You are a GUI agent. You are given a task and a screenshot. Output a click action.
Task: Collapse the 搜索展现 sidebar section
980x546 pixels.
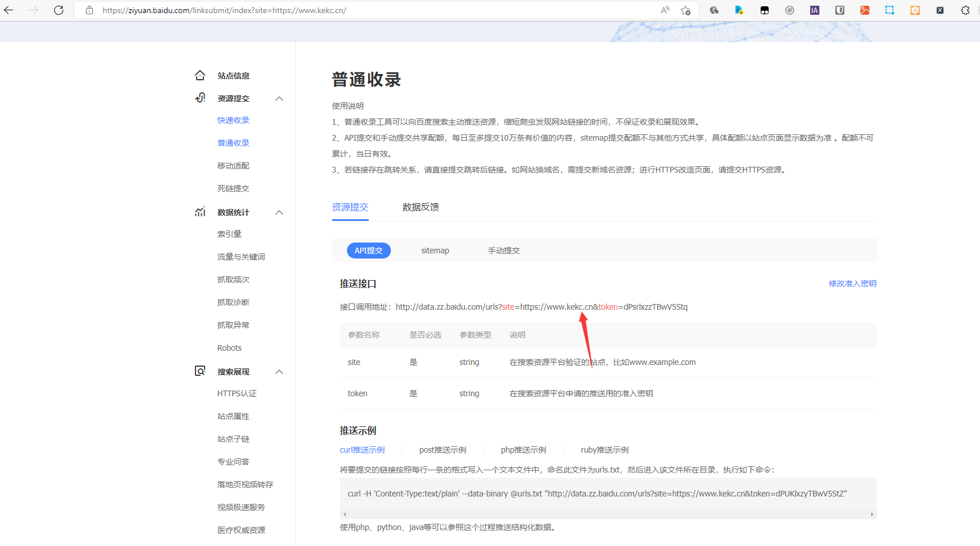tap(279, 372)
